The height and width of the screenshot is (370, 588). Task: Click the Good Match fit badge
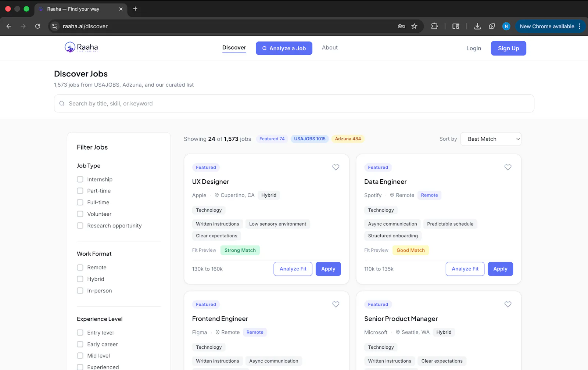[410, 250]
